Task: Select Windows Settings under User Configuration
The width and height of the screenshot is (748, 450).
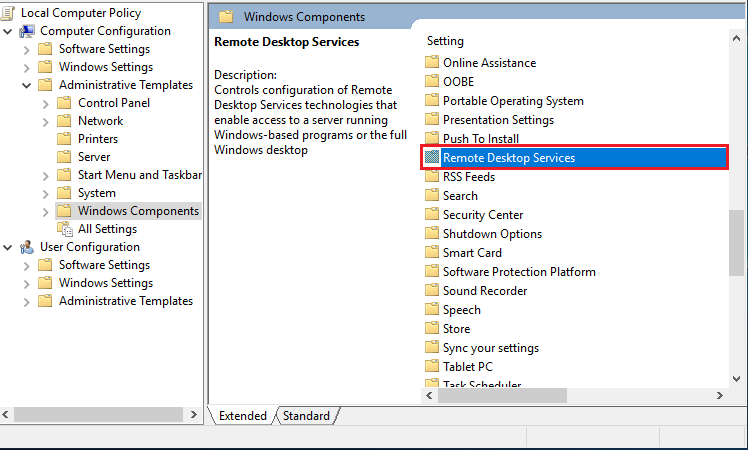Action: [x=106, y=283]
